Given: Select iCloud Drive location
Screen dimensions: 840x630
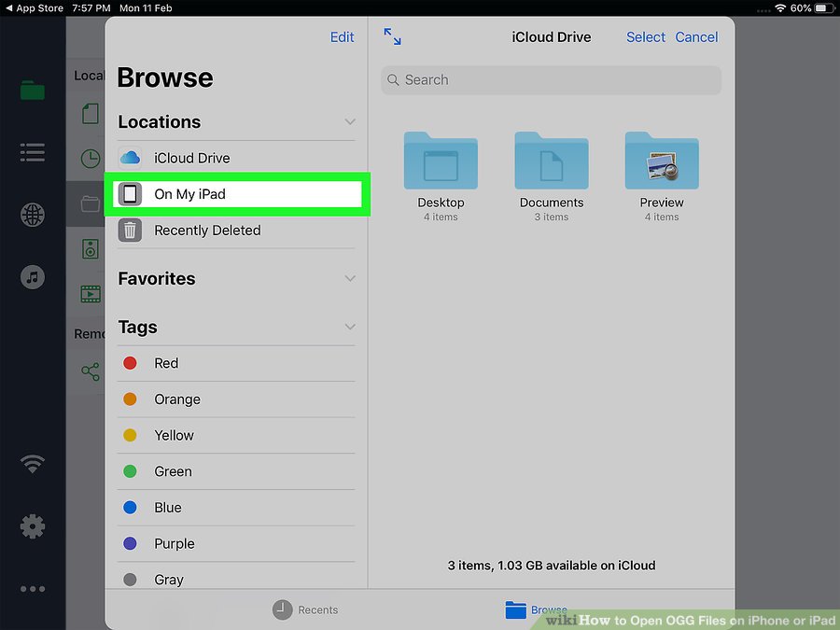Looking at the screenshot, I should pyautogui.click(x=236, y=158).
